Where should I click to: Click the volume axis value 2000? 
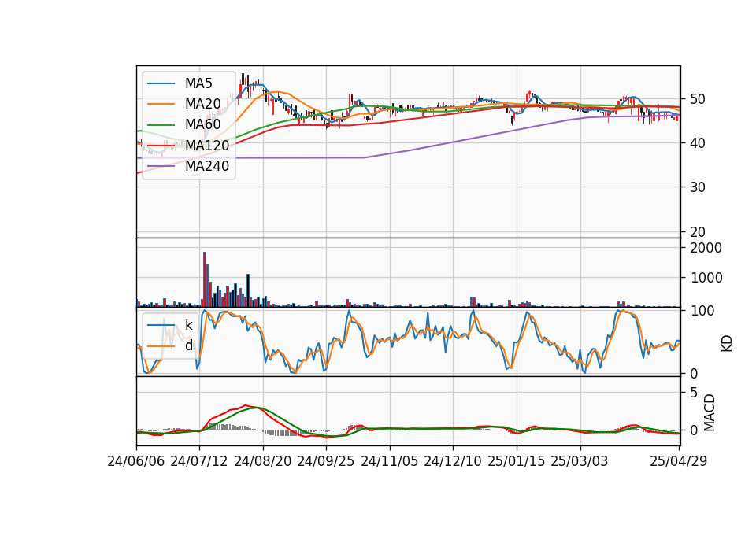click(706, 248)
